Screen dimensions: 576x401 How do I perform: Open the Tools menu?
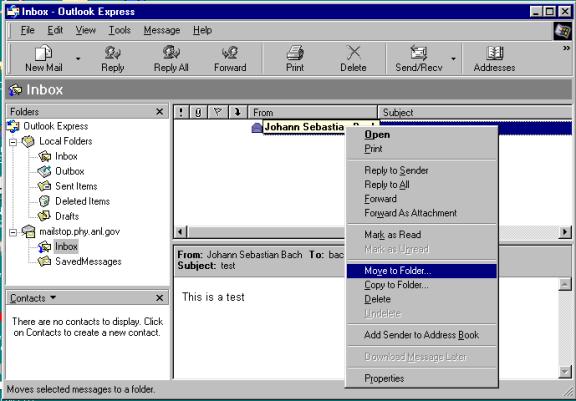tap(119, 30)
